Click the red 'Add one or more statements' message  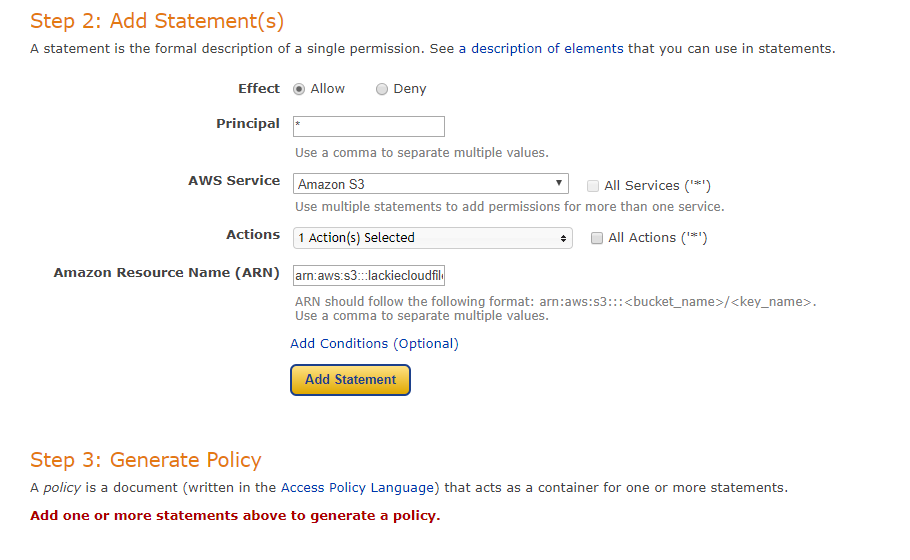[235, 516]
